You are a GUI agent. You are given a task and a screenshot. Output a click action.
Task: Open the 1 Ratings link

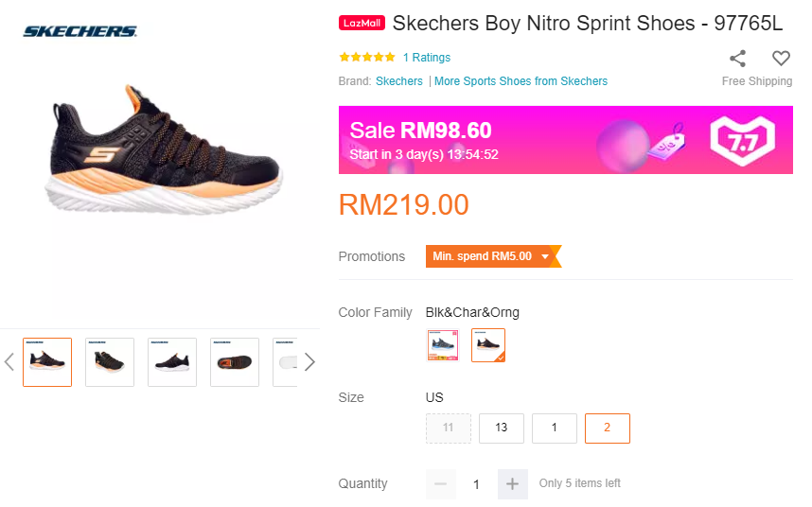point(427,58)
